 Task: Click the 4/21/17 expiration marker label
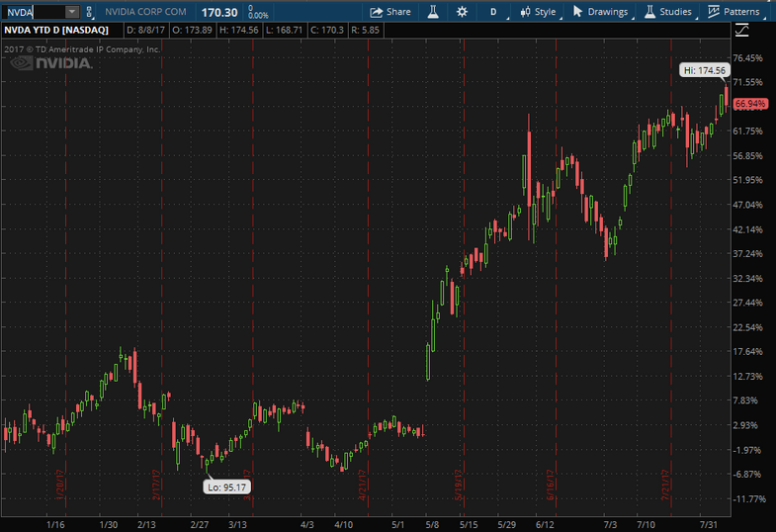362,485
